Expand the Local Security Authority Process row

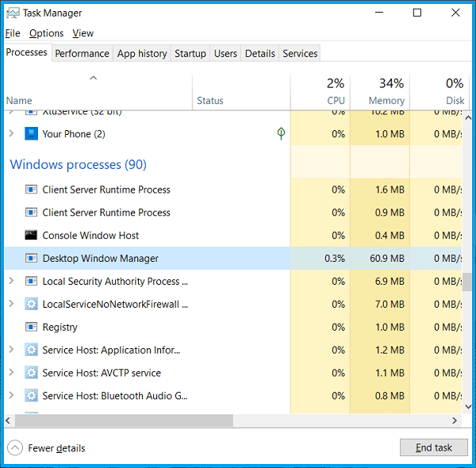click(11, 281)
